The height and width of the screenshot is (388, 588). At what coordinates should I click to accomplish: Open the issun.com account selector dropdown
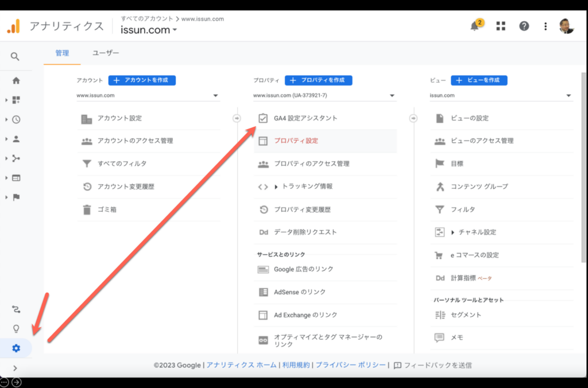[149, 30]
